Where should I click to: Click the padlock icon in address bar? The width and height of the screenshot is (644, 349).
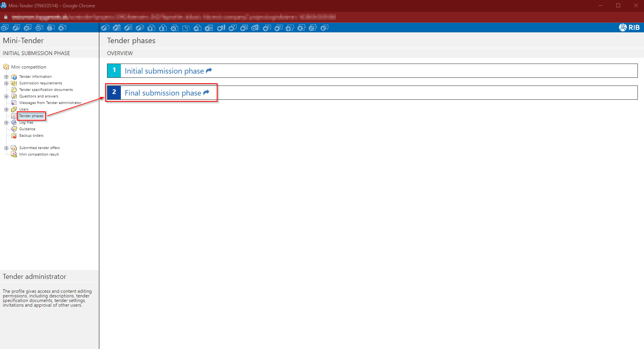(x=6, y=17)
